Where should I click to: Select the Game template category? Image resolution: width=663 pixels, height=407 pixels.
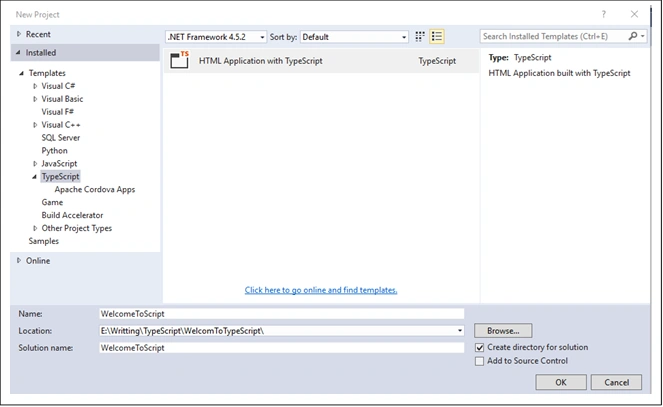pos(52,202)
